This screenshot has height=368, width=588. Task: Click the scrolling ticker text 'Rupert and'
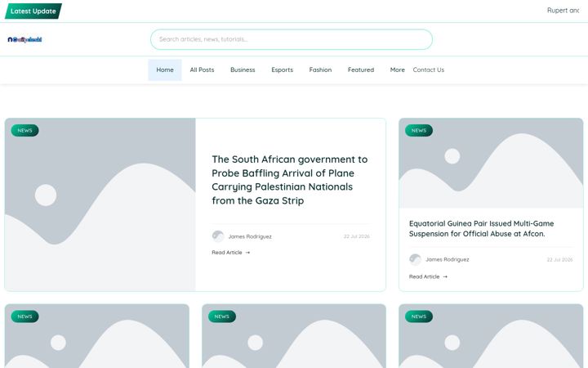click(x=563, y=11)
